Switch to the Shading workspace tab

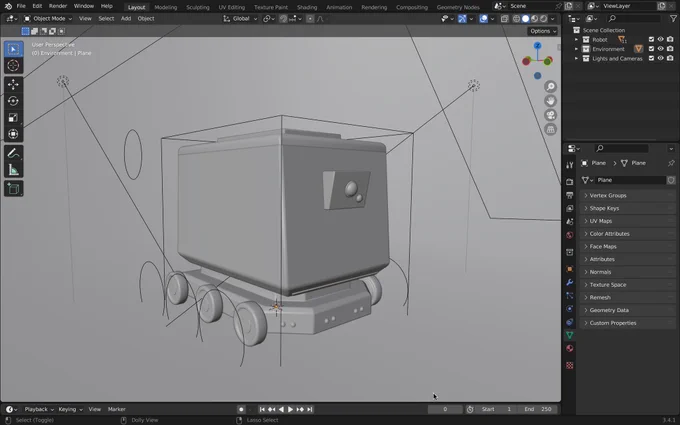[307, 7]
